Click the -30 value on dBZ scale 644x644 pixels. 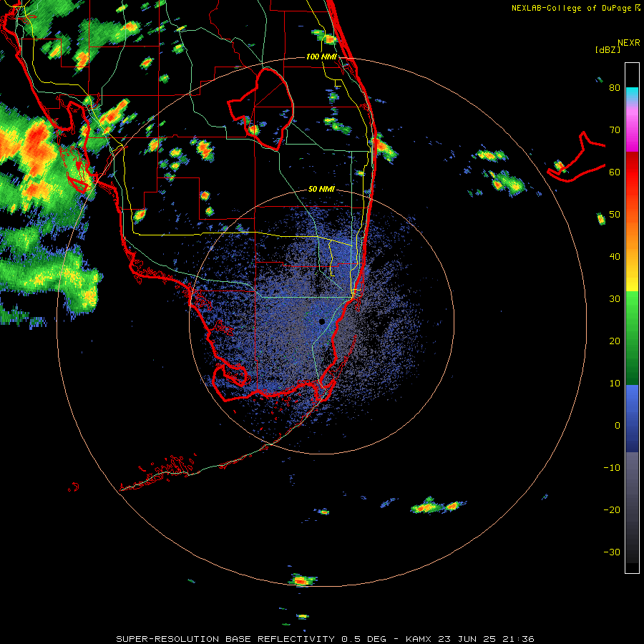(612, 552)
